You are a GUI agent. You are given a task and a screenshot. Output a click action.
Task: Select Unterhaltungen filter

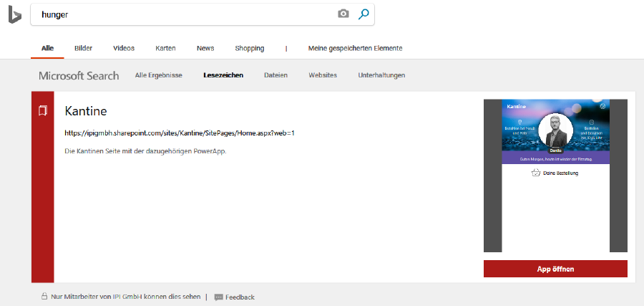point(381,75)
